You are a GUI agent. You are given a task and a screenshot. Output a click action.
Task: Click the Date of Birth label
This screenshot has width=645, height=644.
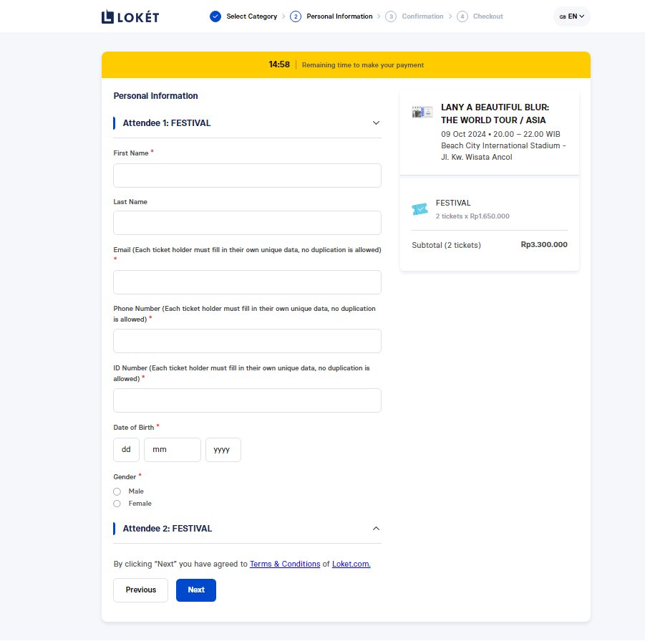[x=134, y=428]
